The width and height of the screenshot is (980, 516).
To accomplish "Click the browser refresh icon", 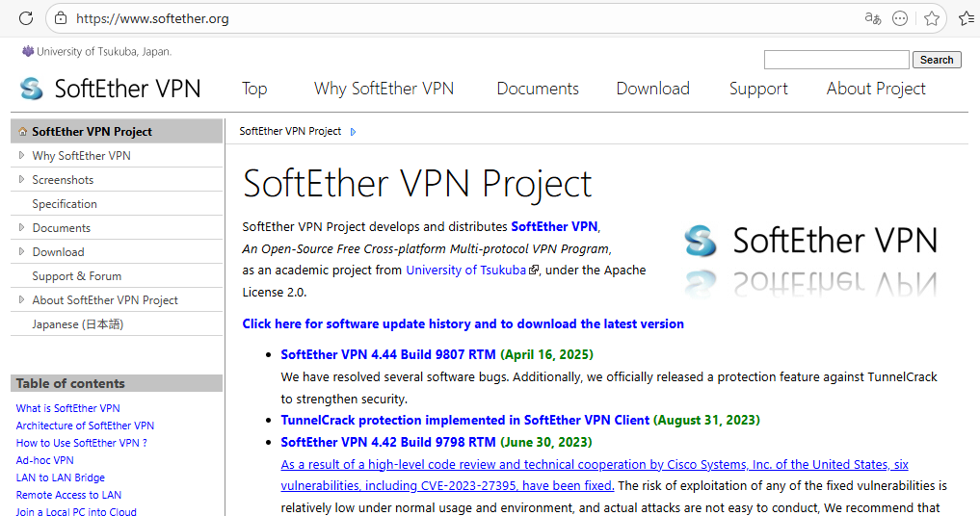I will tap(26, 18).
